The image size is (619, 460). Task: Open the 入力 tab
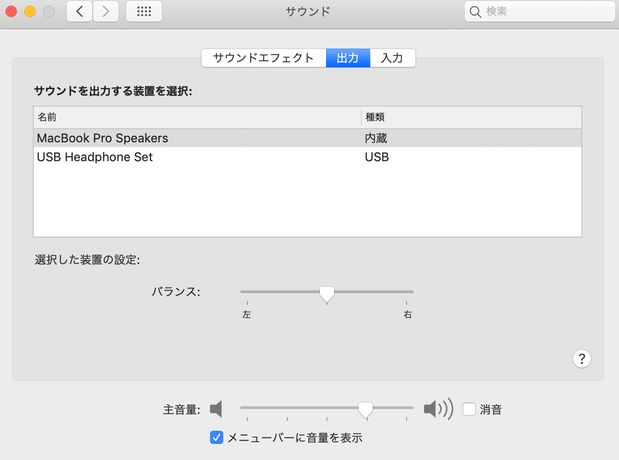point(392,58)
